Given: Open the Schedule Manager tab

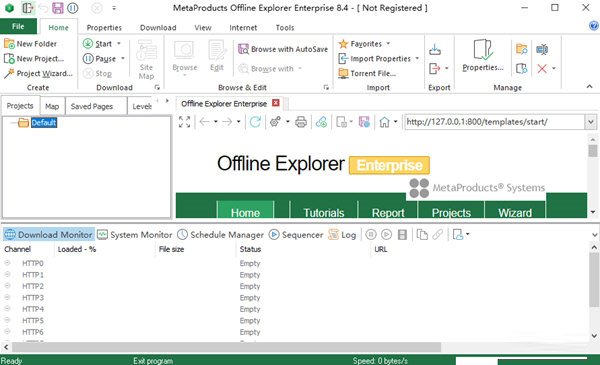Looking at the screenshot, I should click(x=221, y=235).
